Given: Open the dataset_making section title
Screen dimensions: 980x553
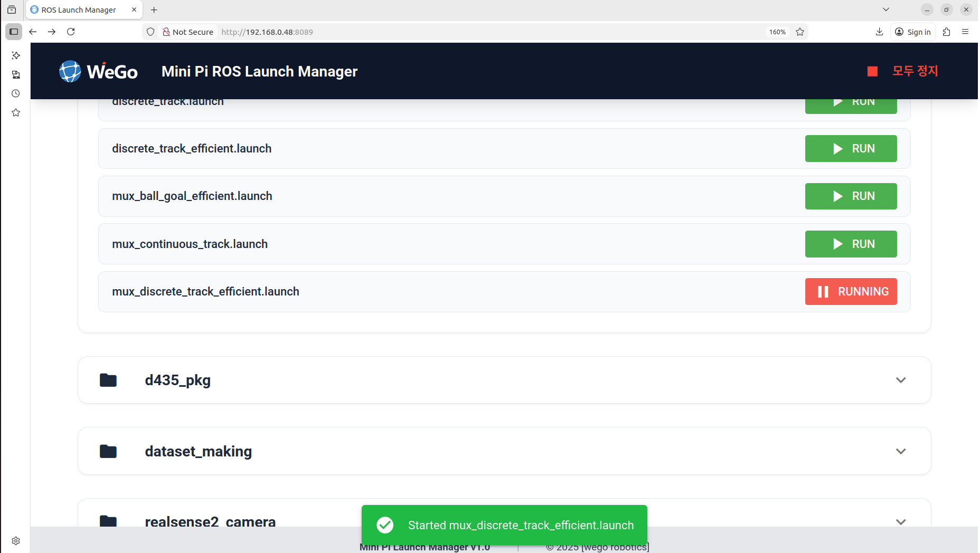Looking at the screenshot, I should tap(199, 451).
